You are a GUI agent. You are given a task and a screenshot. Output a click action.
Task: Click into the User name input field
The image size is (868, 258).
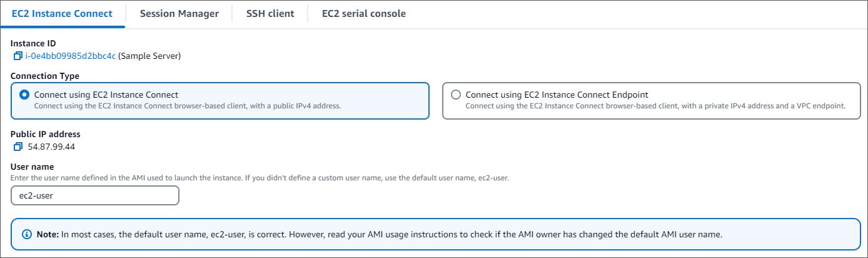click(95, 195)
